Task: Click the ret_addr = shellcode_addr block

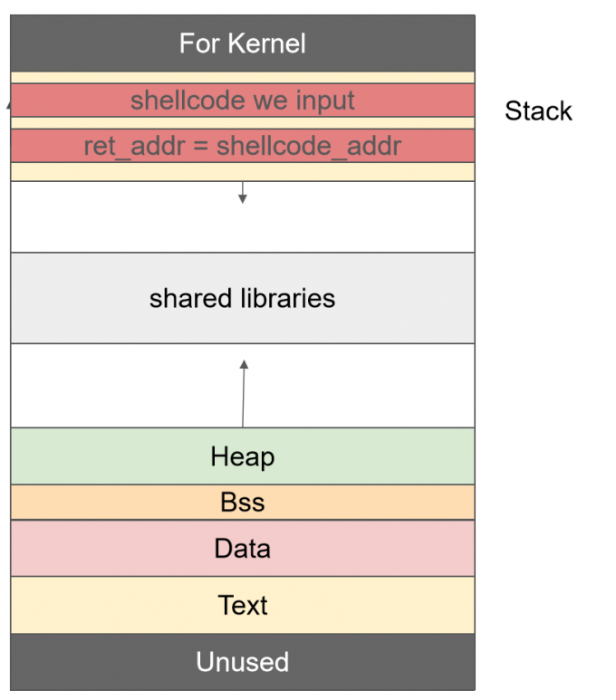Action: coord(243,146)
